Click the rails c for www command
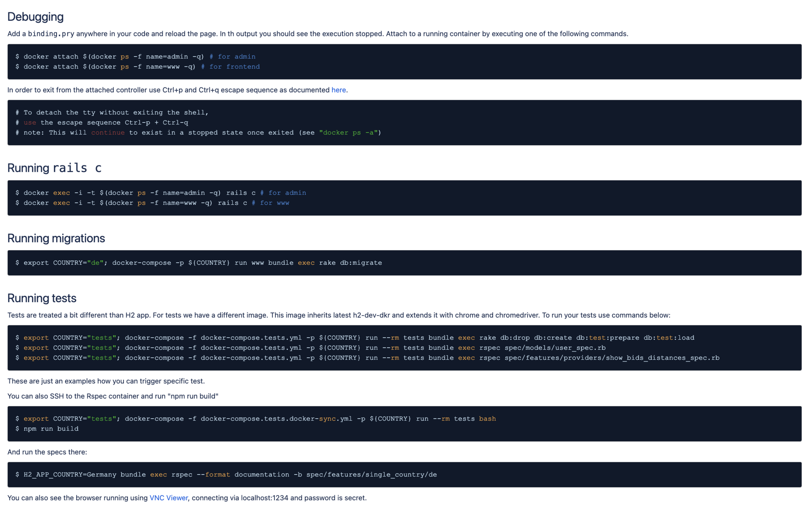This screenshot has height=512, width=812. (x=152, y=203)
